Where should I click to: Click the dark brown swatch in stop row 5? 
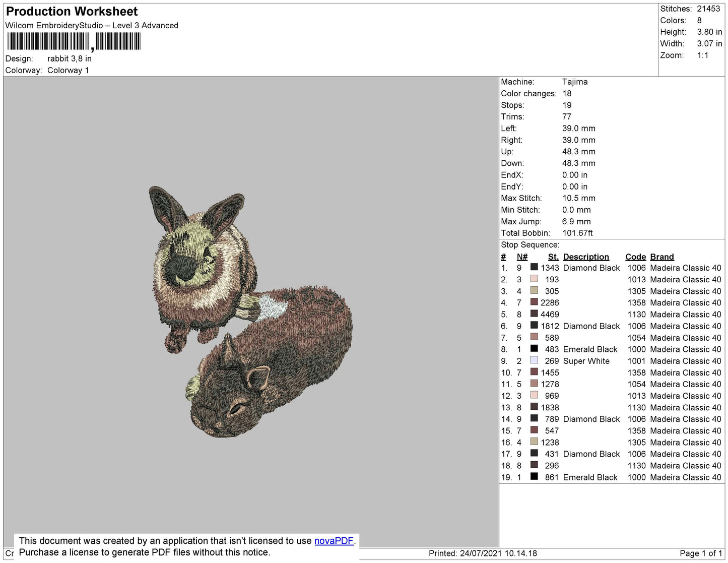tap(534, 314)
